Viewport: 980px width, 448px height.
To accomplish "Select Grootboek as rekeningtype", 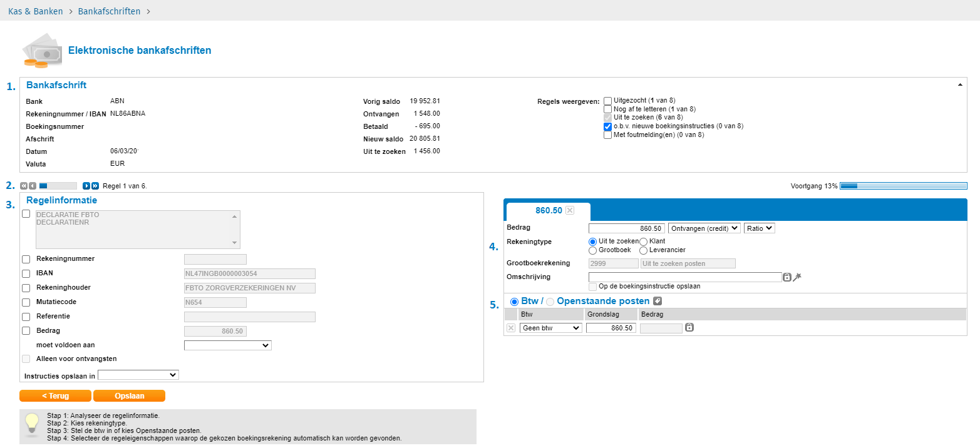I will [593, 251].
